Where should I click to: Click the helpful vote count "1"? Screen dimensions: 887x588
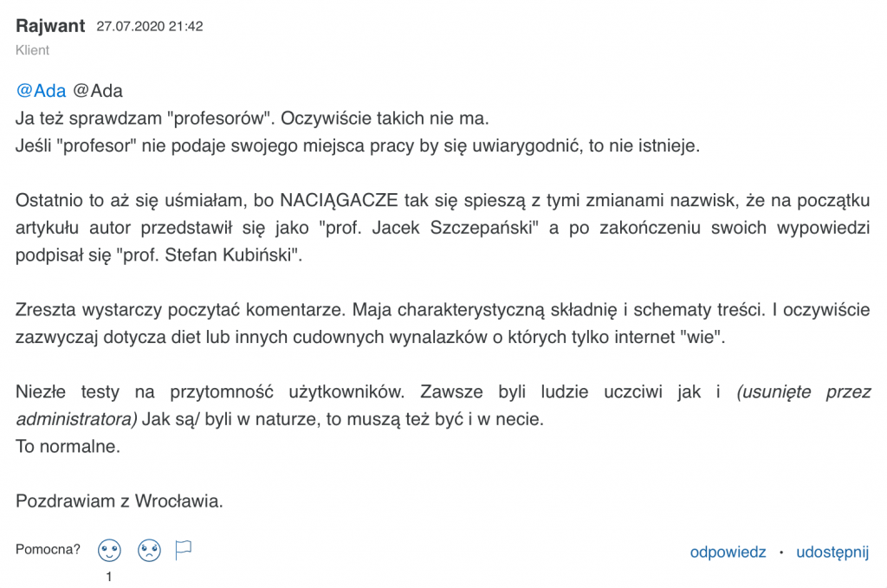(x=109, y=576)
